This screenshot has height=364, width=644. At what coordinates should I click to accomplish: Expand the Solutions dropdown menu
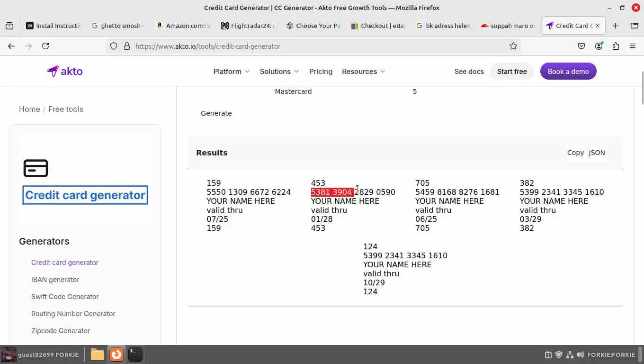[279, 72]
